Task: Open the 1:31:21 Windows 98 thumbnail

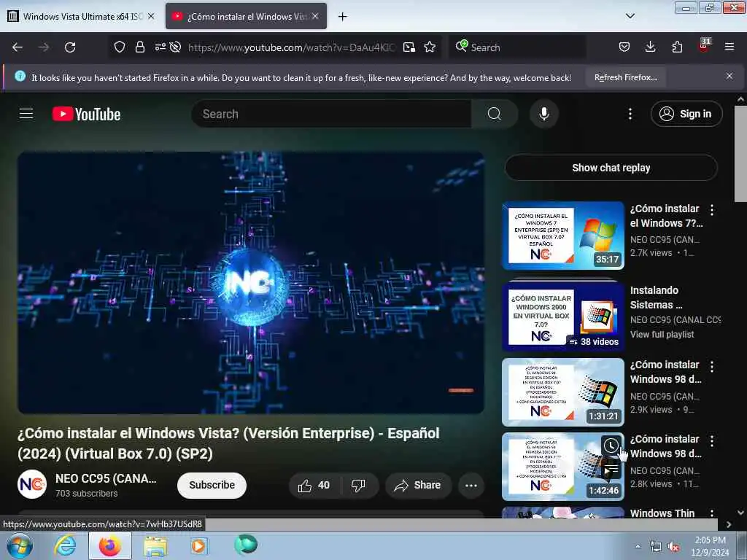Action: click(x=563, y=392)
